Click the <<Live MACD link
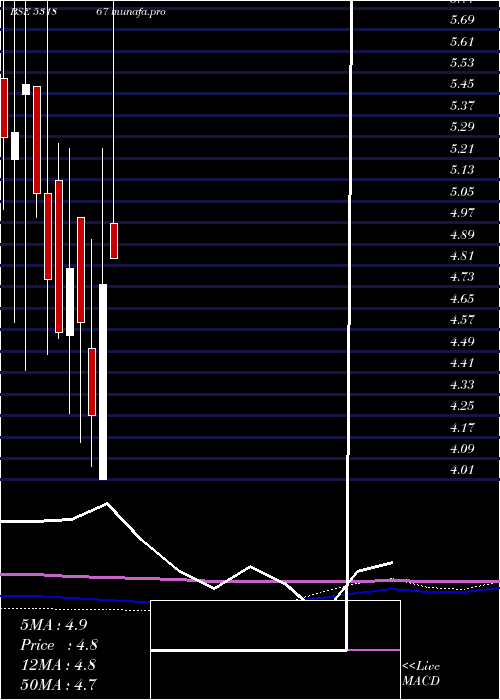Screen dimensions: 500x700 pos(421,673)
